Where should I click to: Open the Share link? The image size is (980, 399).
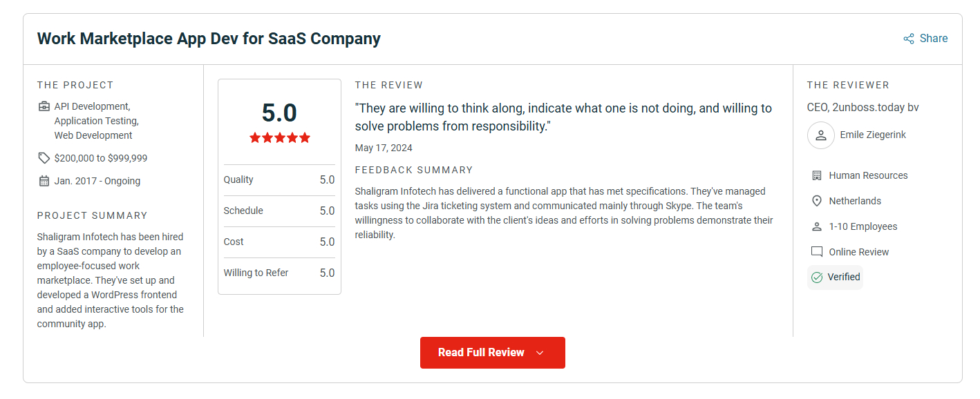933,39
